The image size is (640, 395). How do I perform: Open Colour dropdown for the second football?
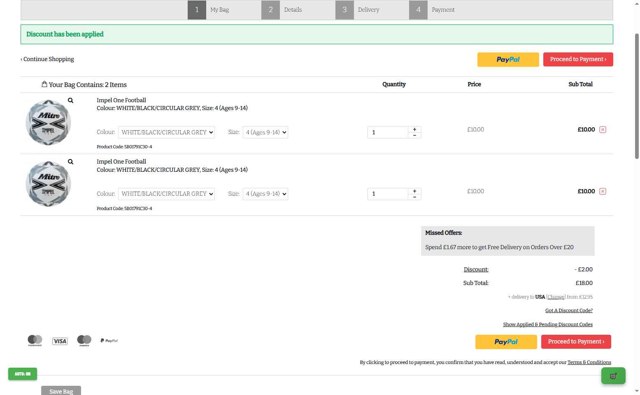click(167, 193)
